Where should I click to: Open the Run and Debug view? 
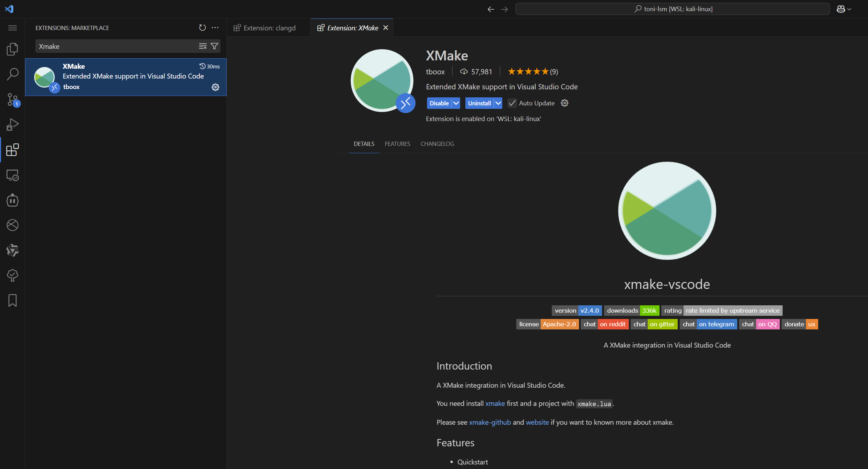click(13, 125)
